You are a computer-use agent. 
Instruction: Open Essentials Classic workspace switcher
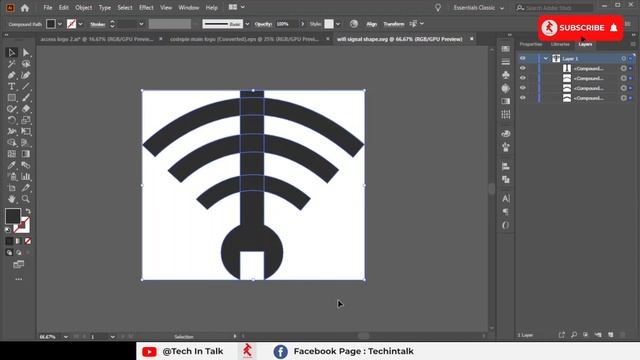(478, 8)
